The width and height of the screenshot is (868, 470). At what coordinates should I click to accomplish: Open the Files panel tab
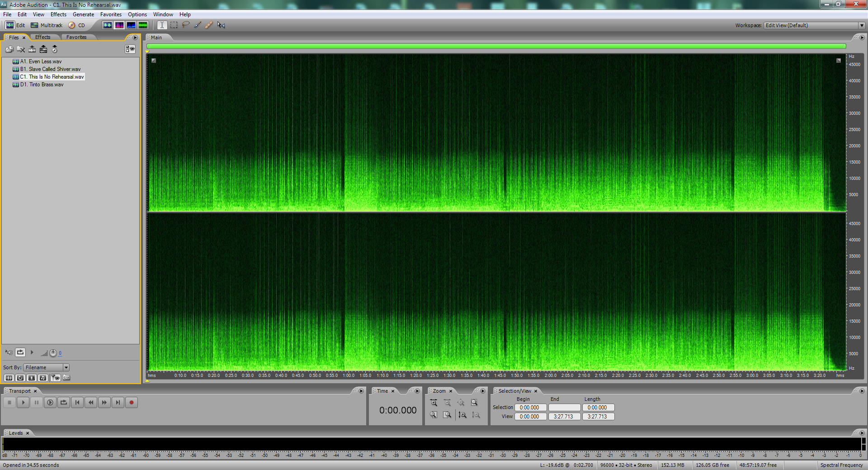14,38
